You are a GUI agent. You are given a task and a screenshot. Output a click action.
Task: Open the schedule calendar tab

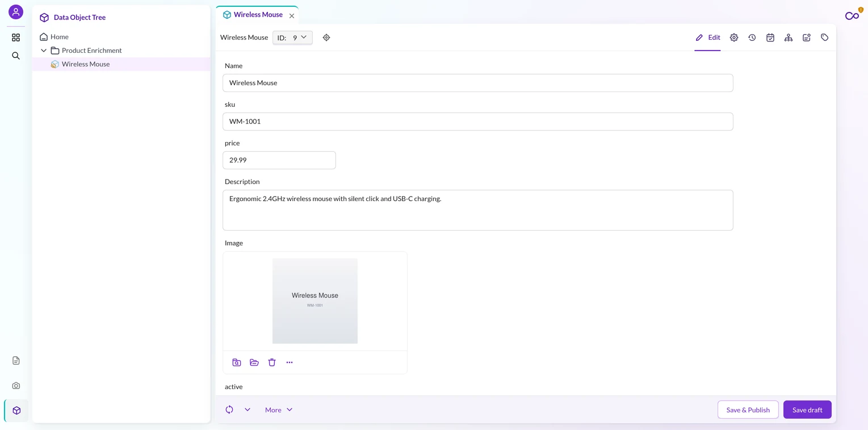[x=770, y=37]
